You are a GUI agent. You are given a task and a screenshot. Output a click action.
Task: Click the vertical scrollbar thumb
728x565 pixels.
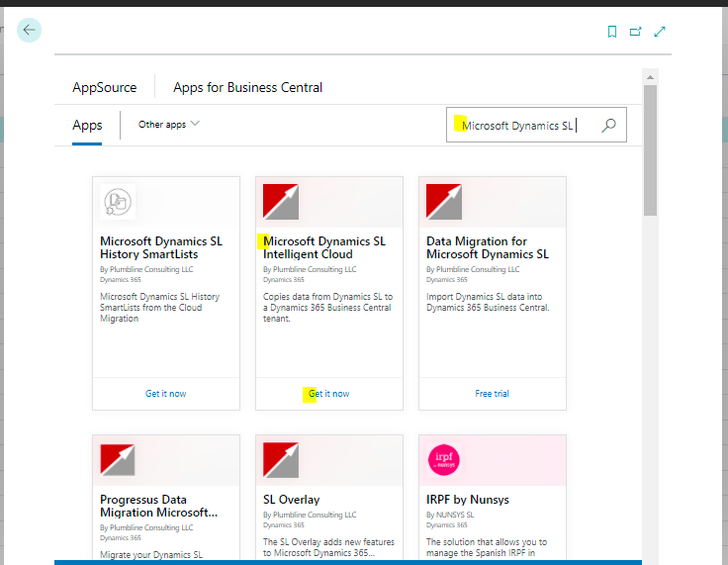[x=650, y=150]
